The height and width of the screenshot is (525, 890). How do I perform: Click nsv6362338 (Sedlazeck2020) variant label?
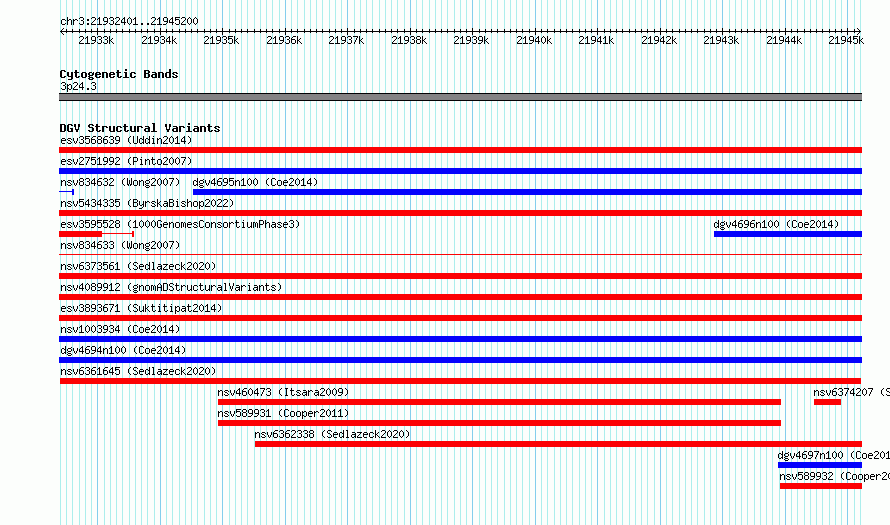(x=332, y=434)
